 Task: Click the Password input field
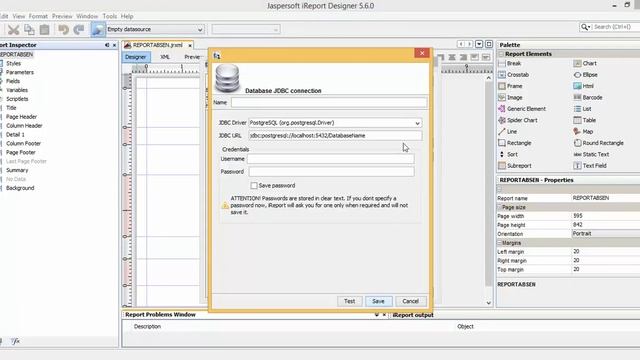coord(331,172)
